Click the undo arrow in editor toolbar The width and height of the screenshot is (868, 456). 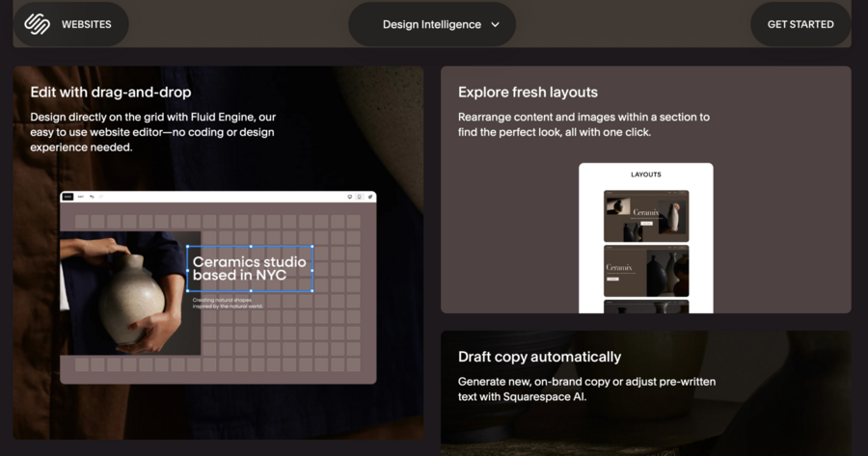click(x=91, y=197)
